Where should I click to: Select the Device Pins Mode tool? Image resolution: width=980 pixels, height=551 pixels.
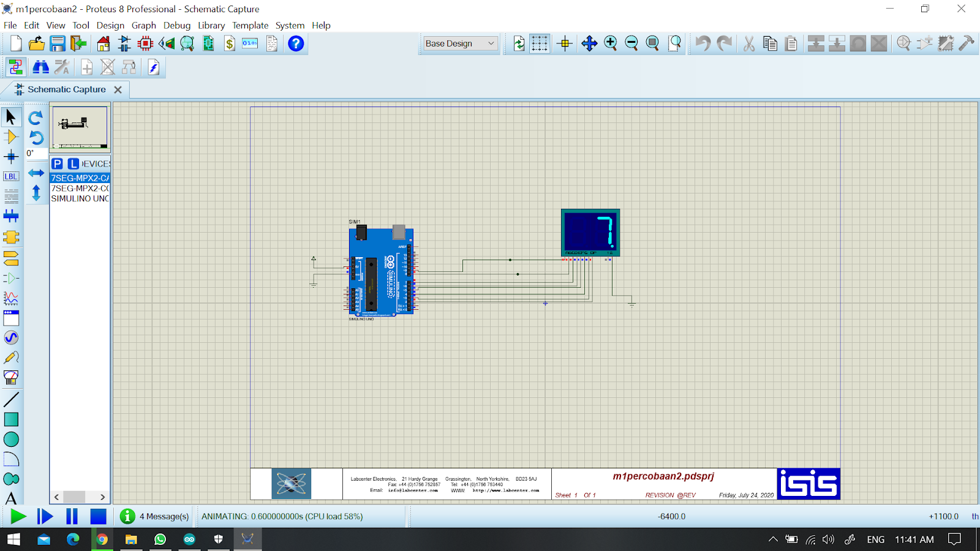(11, 278)
